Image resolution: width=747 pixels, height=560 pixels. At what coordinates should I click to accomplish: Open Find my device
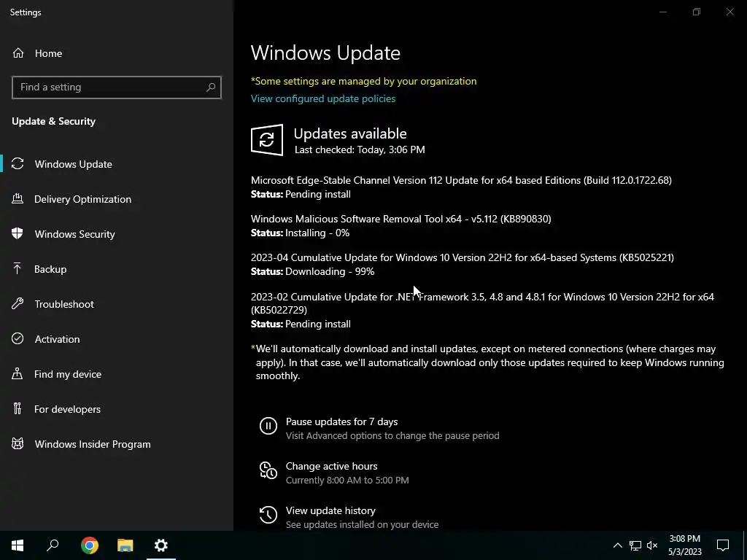68,374
